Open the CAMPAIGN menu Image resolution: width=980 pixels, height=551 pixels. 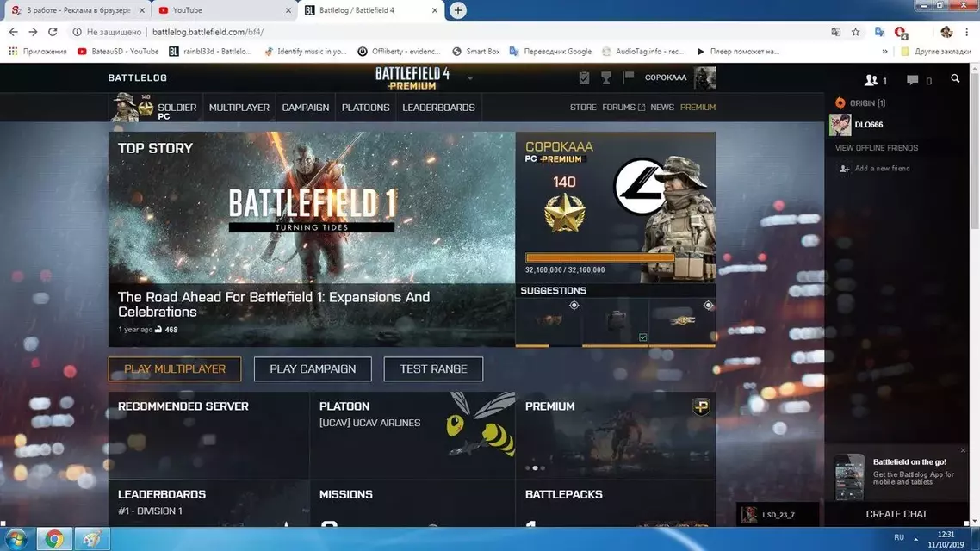click(305, 108)
